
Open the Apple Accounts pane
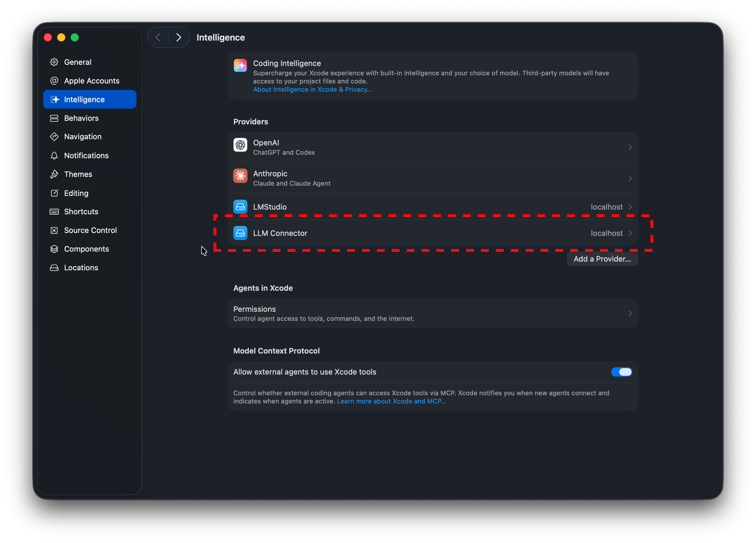pyautogui.click(x=91, y=81)
